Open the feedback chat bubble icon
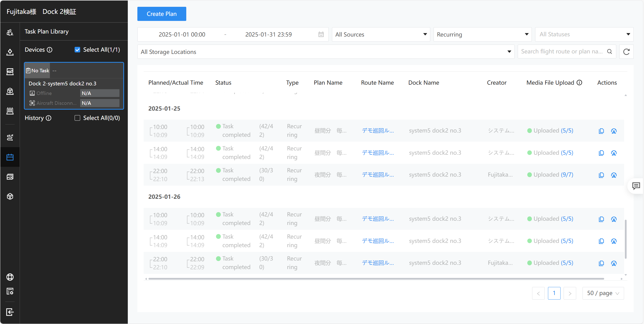This screenshot has width=644, height=324. point(636,186)
